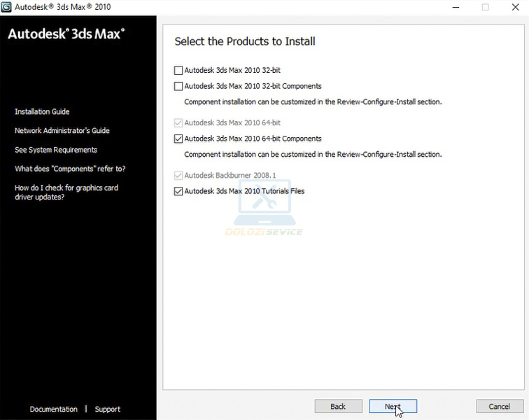
Task: Click the Autodesk app icon in title bar
Action: pyautogui.click(x=7, y=7)
